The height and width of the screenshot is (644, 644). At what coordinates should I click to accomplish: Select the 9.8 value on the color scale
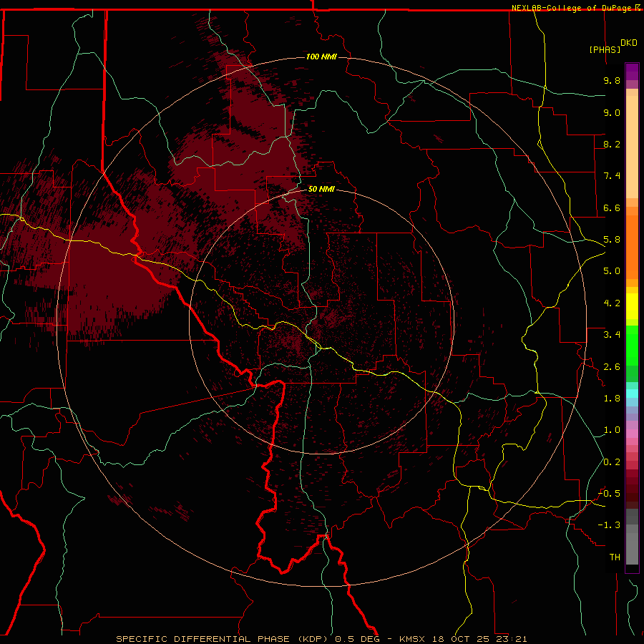[x=612, y=80]
